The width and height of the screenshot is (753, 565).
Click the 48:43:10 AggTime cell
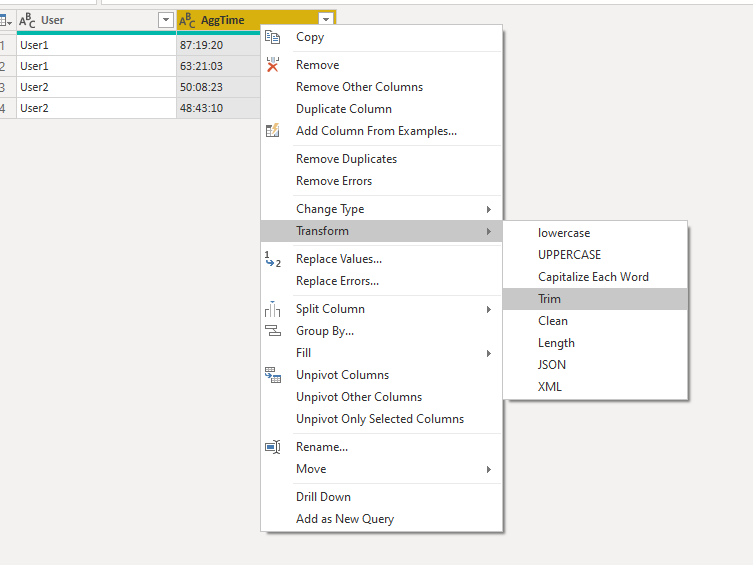219,108
